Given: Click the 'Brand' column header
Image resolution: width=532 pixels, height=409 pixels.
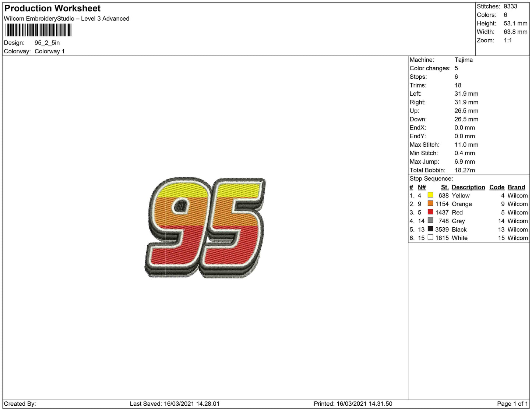Looking at the screenshot, I should (x=516, y=187).
